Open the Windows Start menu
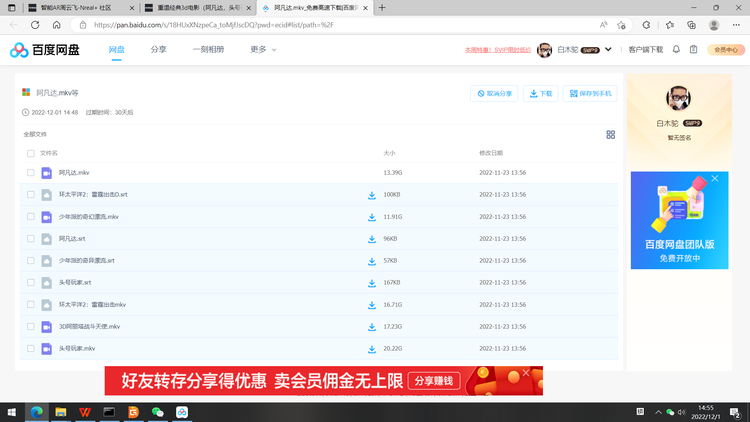 pos(11,412)
